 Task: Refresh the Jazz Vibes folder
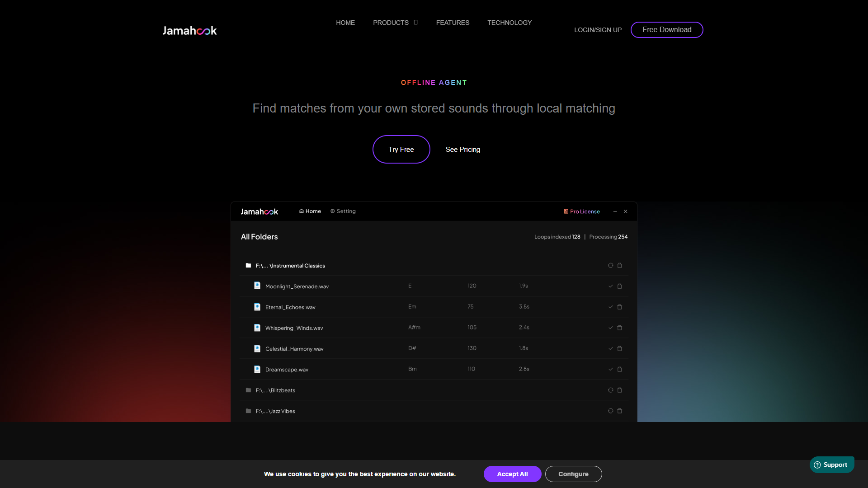611,411
